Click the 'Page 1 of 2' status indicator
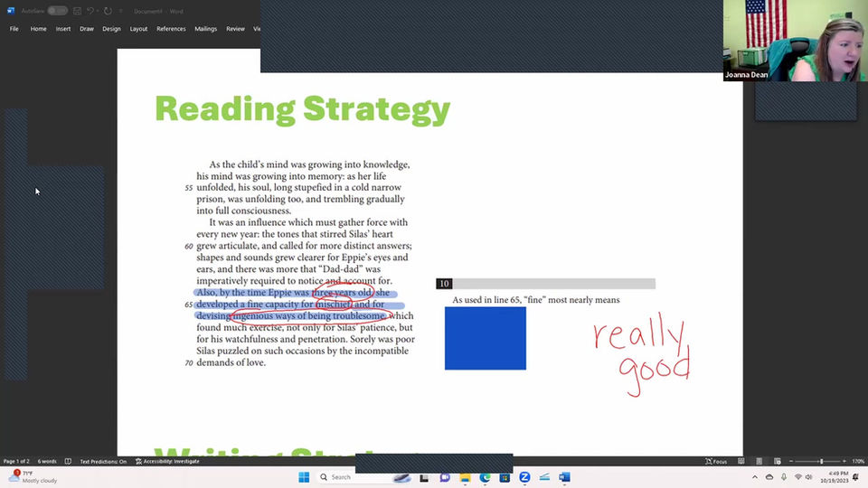This screenshot has height=488, width=868. pyautogui.click(x=16, y=461)
